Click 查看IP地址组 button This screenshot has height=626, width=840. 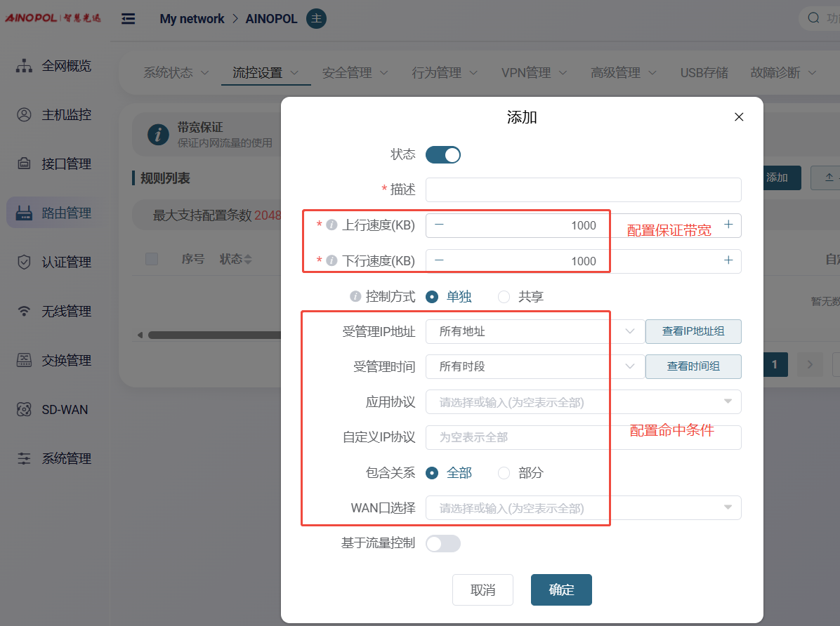coord(693,331)
